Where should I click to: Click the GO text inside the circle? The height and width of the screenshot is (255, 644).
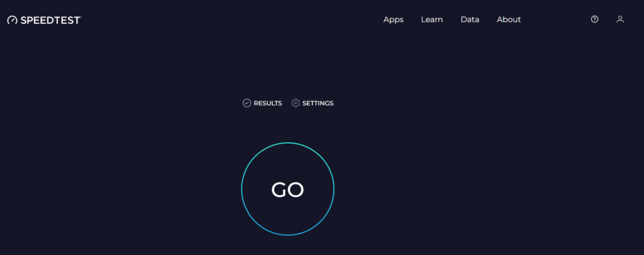(287, 190)
